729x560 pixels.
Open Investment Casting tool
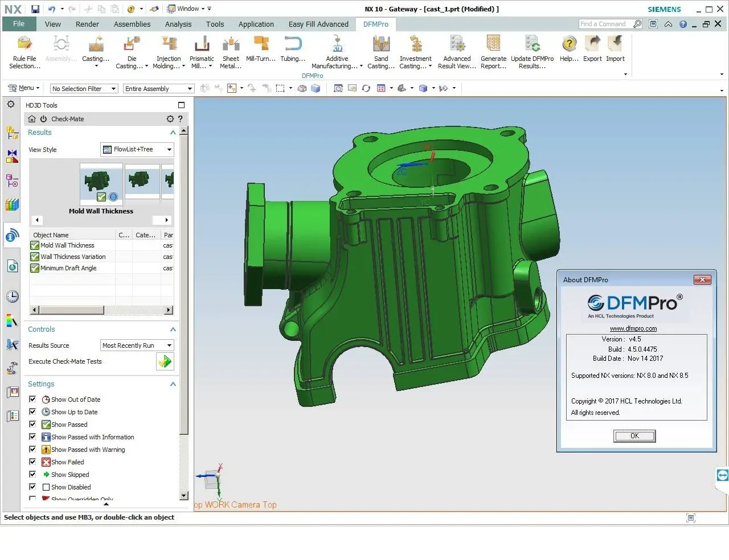click(416, 52)
